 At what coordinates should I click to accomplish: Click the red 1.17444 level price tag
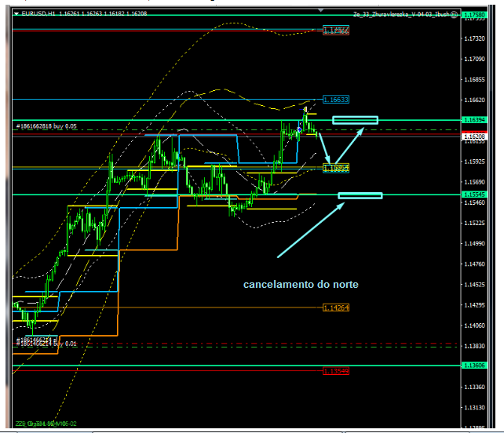[x=336, y=30]
